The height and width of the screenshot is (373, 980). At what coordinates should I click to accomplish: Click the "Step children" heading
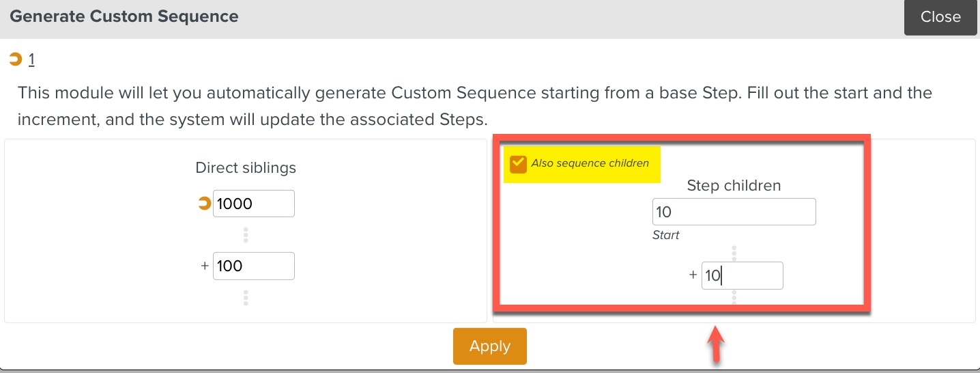point(734,185)
